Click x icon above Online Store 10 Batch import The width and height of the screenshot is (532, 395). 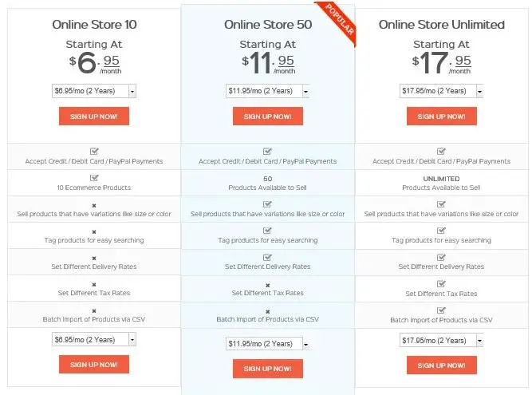click(x=94, y=311)
